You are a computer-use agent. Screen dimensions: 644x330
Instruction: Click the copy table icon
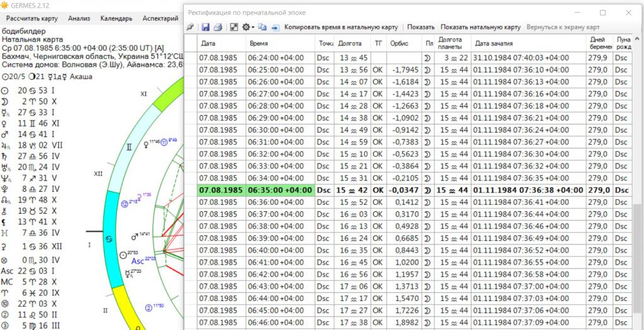[262, 27]
